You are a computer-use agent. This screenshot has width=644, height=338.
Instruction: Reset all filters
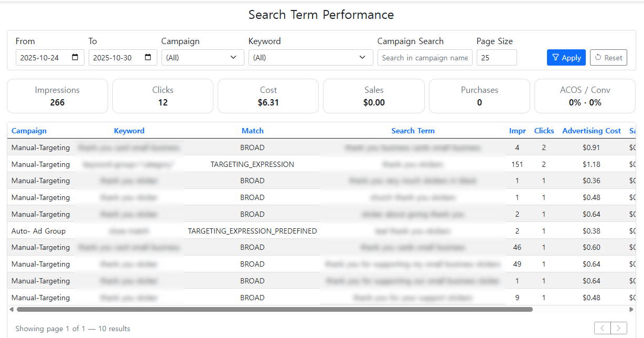tap(608, 58)
